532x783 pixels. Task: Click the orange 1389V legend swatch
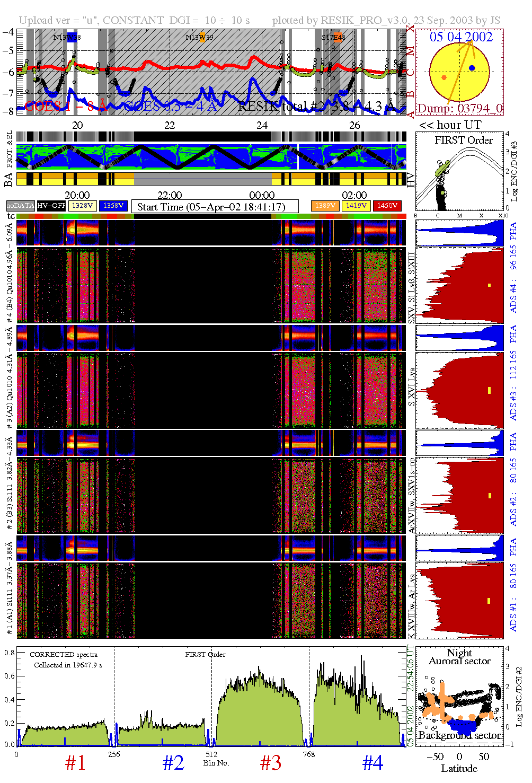[x=325, y=206]
